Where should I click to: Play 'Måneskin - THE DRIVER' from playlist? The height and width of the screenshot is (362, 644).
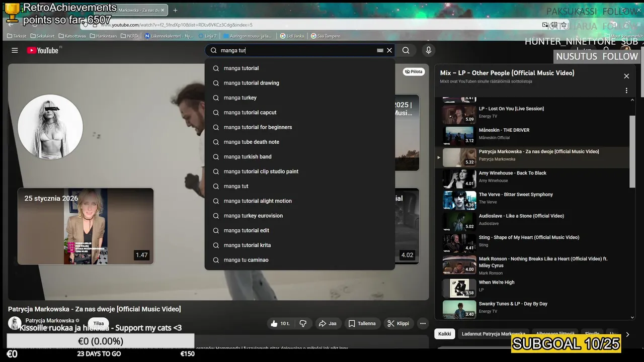coord(532,136)
